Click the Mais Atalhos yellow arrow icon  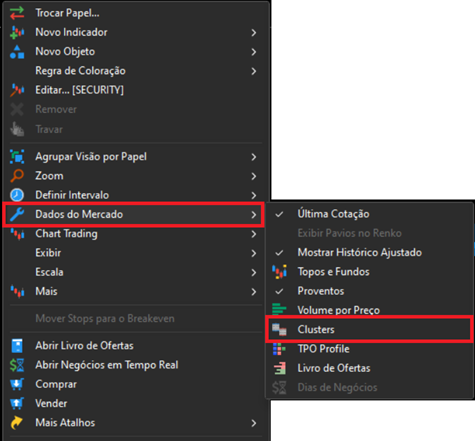17,423
